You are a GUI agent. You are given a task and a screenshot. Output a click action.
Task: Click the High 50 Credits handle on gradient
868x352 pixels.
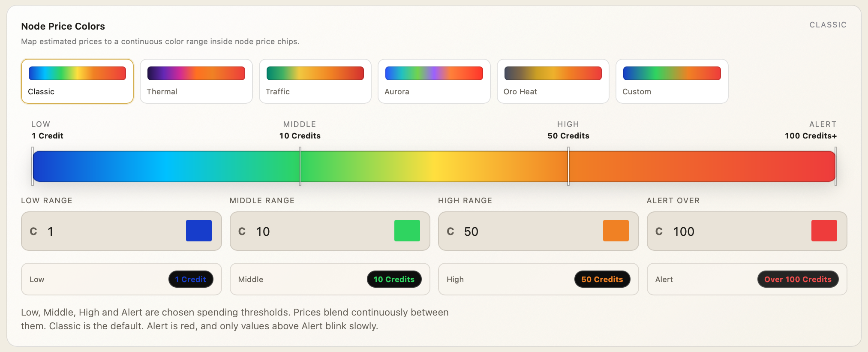coord(568,166)
